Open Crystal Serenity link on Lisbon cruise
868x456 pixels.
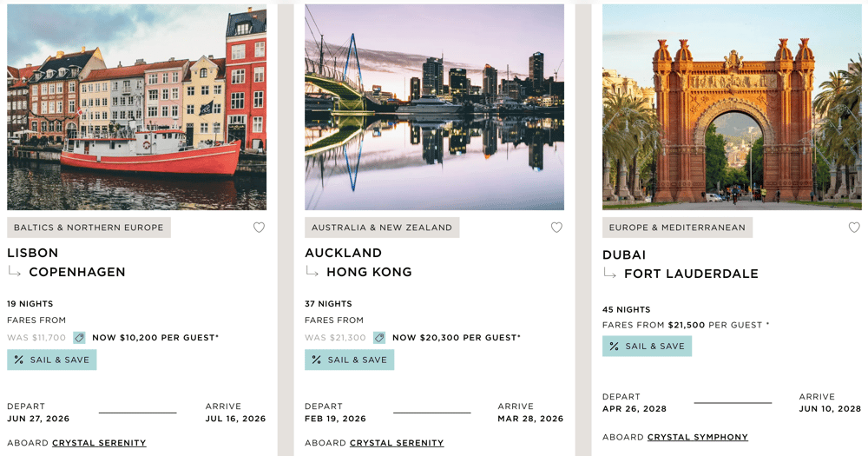click(x=99, y=443)
